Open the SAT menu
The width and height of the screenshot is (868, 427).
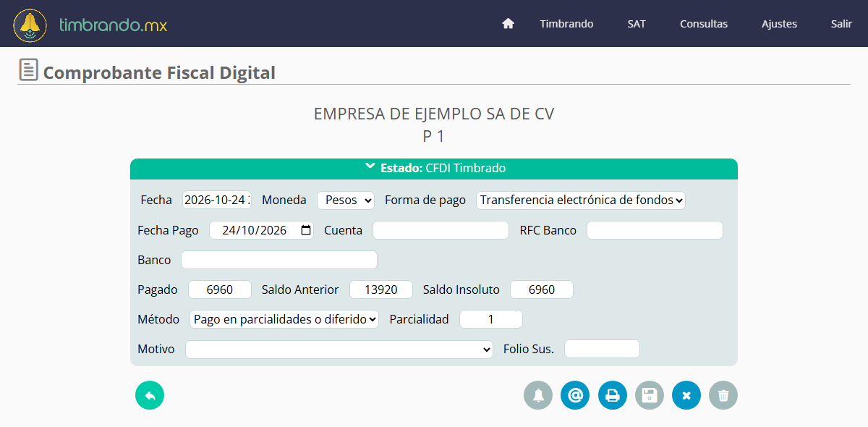637,24
